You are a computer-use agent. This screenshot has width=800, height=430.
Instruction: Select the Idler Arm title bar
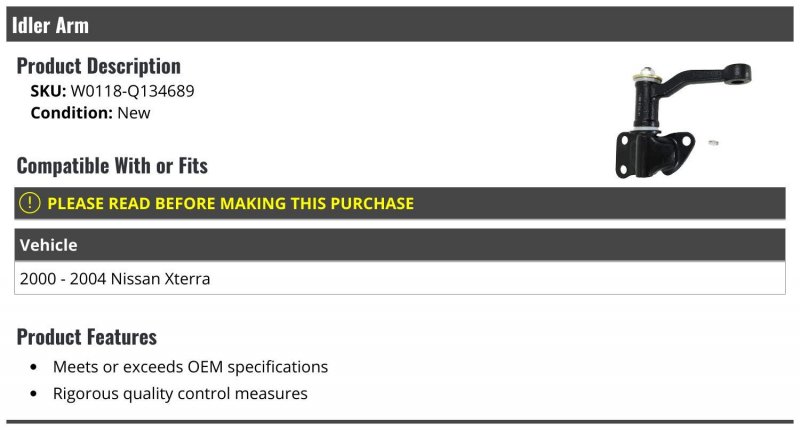tap(399, 24)
